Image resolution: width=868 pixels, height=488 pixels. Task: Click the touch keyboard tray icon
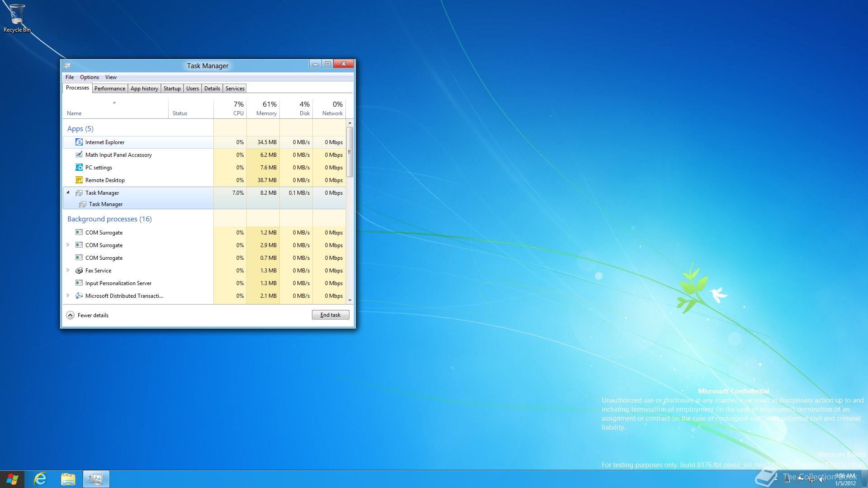788,479
